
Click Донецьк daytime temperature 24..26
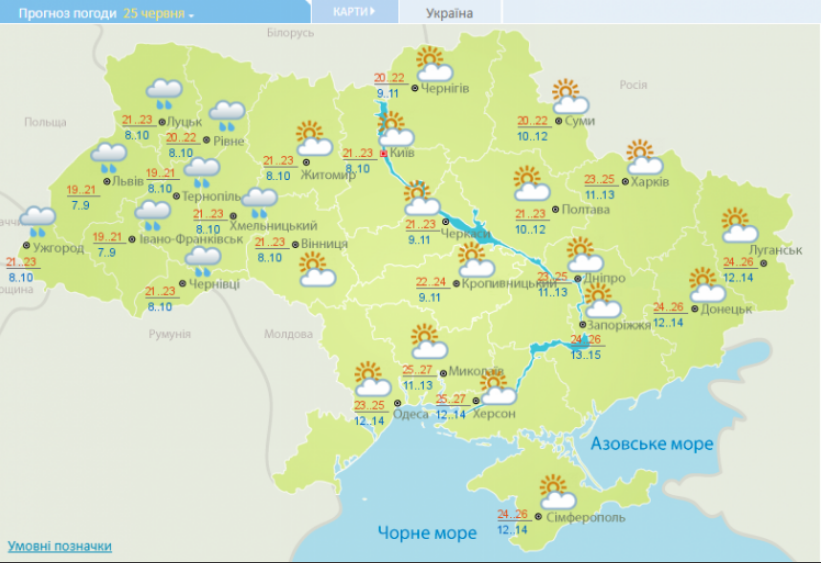668,307
